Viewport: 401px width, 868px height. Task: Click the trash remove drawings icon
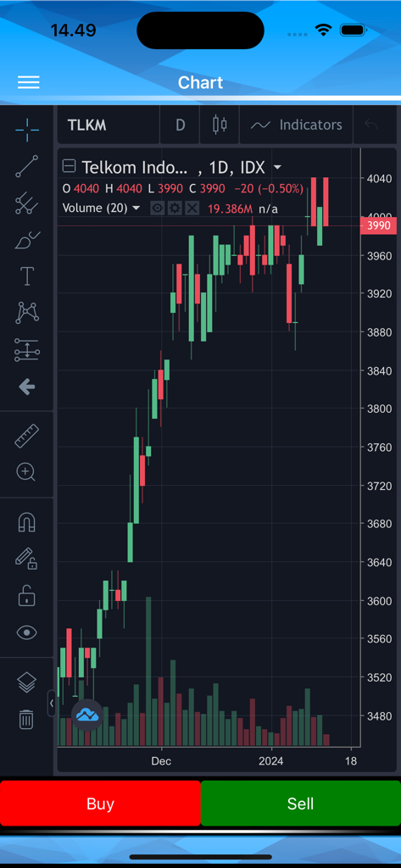tap(27, 719)
